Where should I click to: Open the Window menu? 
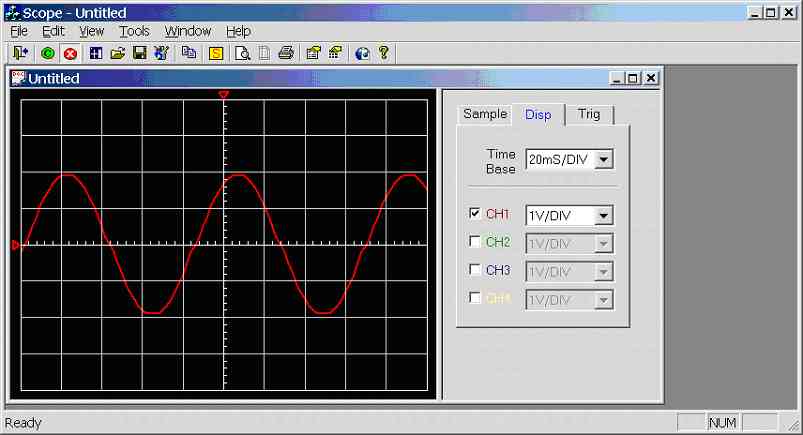click(188, 31)
